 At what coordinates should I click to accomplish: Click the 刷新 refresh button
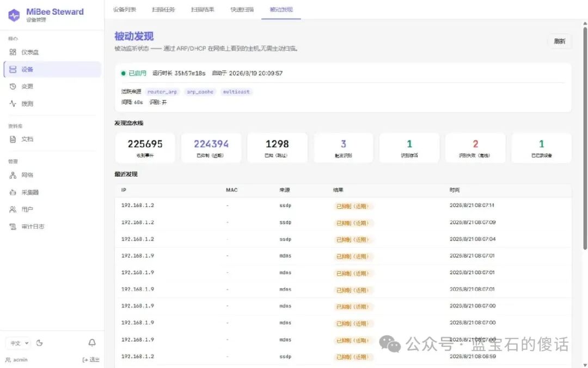point(560,41)
